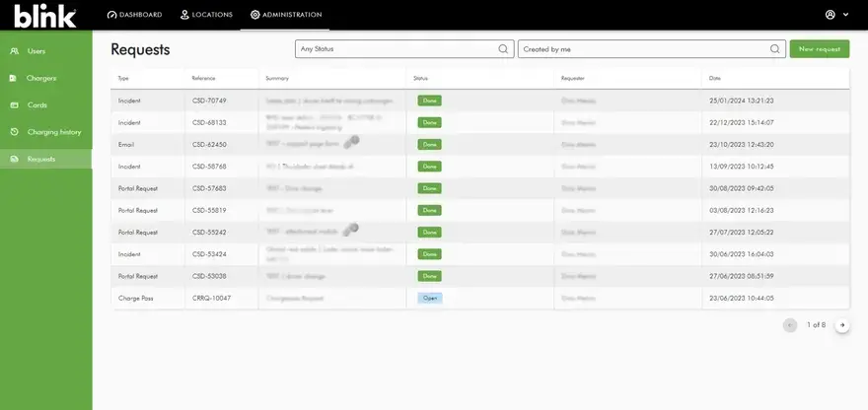Click the user account profile icon
Viewport: 868px width, 410px height.
tap(830, 15)
